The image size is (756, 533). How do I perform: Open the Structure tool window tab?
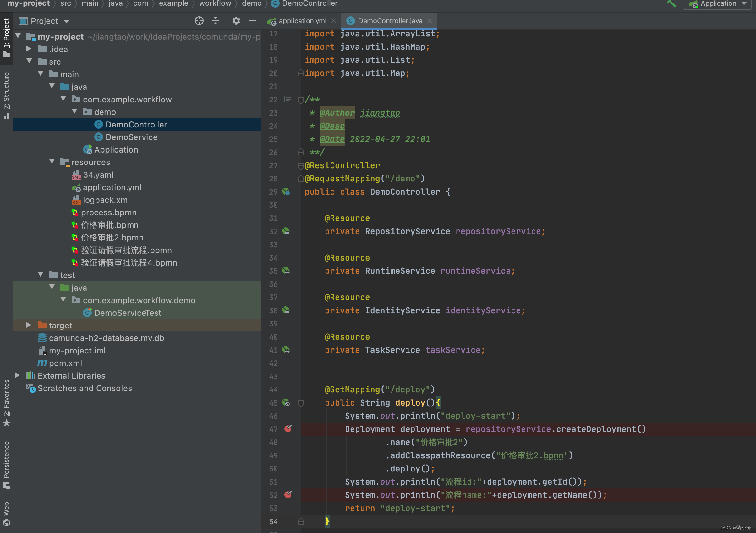pyautogui.click(x=6, y=95)
